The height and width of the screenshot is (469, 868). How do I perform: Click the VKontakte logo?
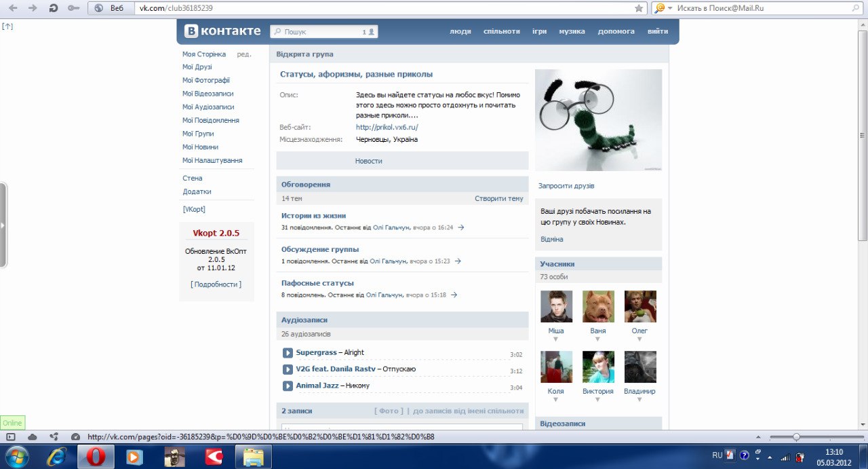(223, 31)
